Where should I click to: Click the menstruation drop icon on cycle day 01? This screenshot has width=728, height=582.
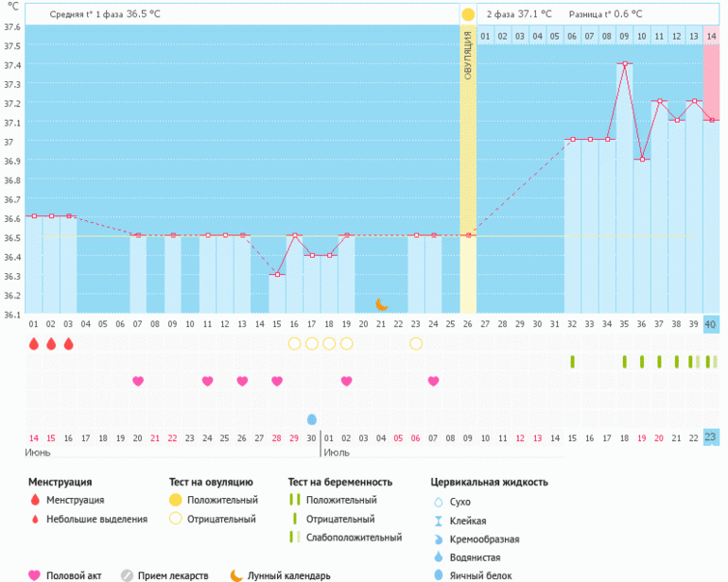34,344
